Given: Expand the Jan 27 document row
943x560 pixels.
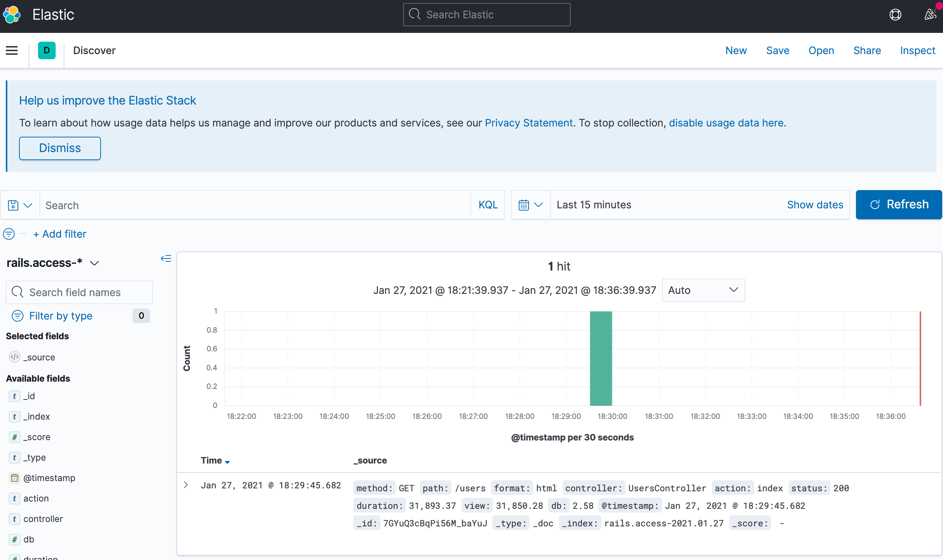Looking at the screenshot, I should click(186, 485).
